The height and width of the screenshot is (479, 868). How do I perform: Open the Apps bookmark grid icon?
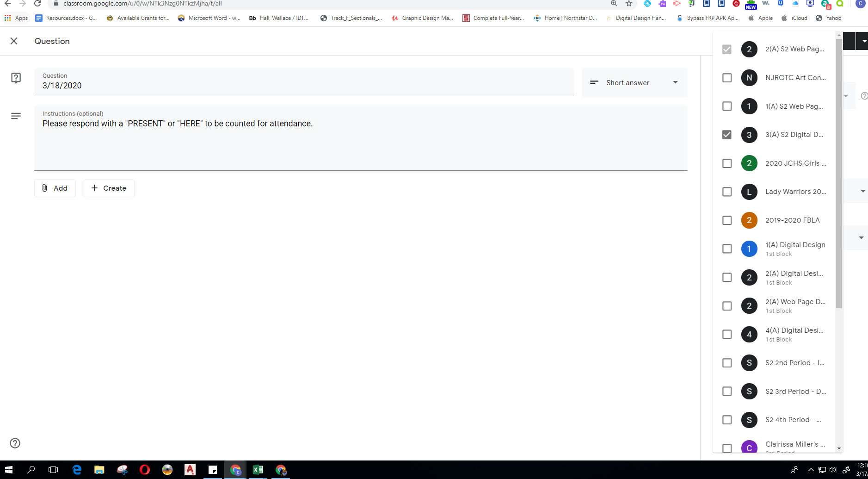(8, 18)
